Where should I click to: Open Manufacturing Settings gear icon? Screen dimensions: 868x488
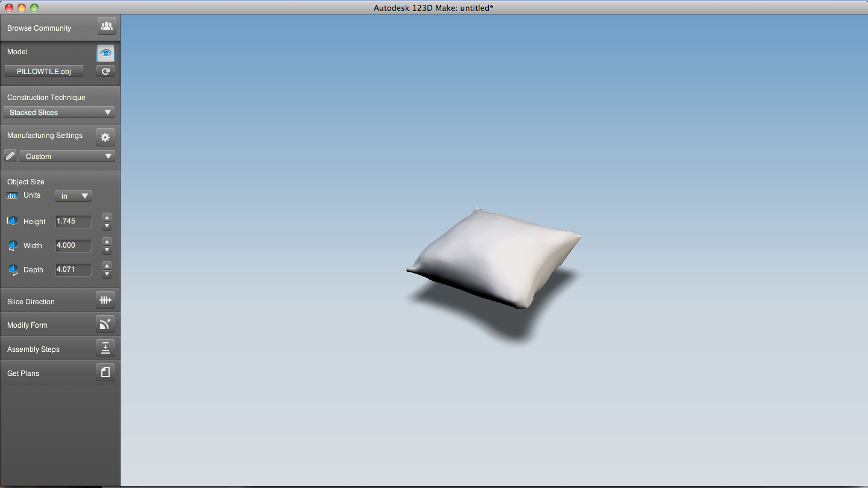pos(105,137)
